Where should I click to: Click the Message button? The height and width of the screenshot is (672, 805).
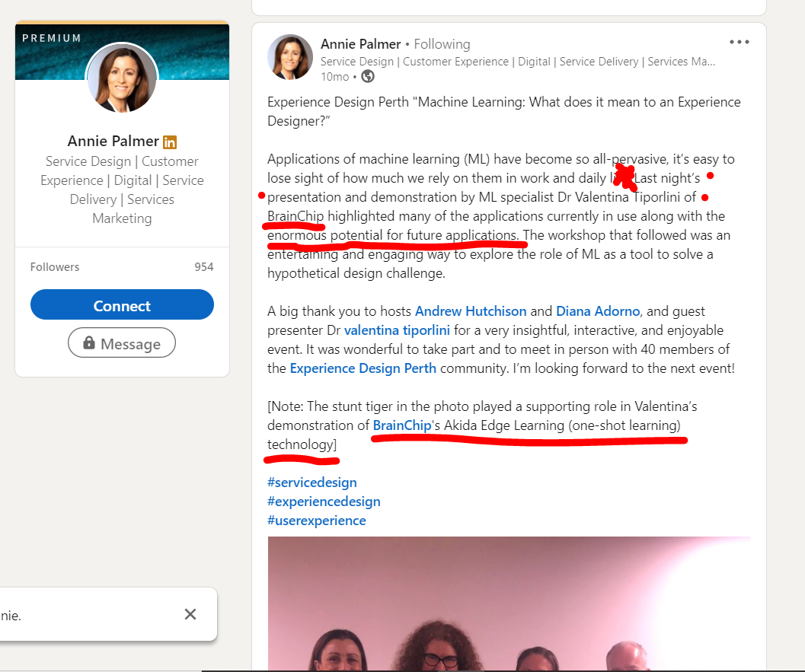click(122, 343)
